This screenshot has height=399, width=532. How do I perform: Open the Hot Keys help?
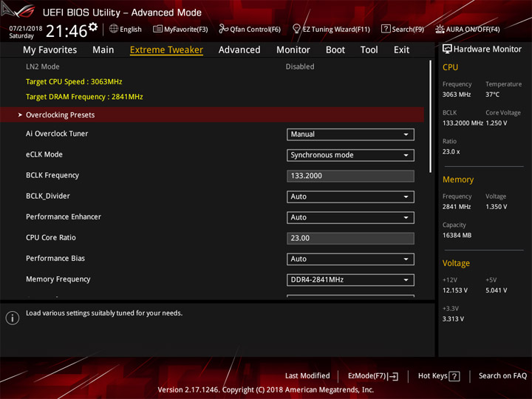click(x=439, y=376)
